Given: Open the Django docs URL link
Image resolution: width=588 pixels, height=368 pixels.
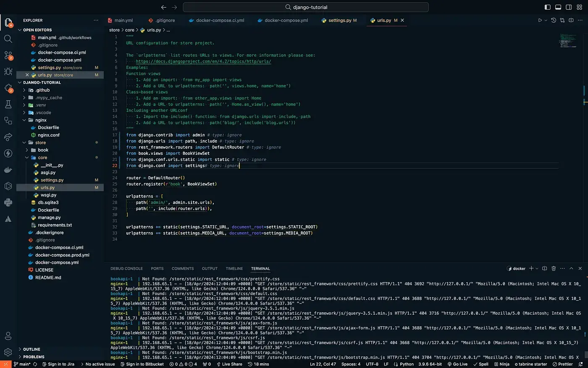Looking at the screenshot, I should coord(203,61).
